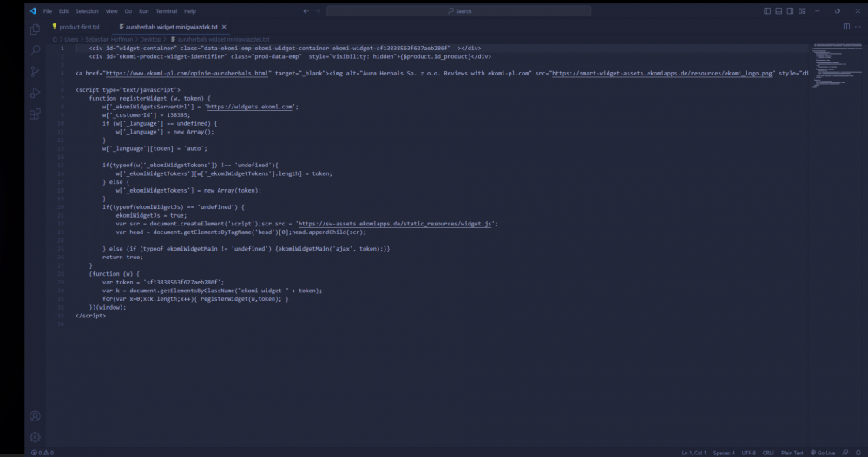The height and width of the screenshot is (457, 868).
Task: Open the Search view in activity bar
Action: pyautogui.click(x=35, y=50)
